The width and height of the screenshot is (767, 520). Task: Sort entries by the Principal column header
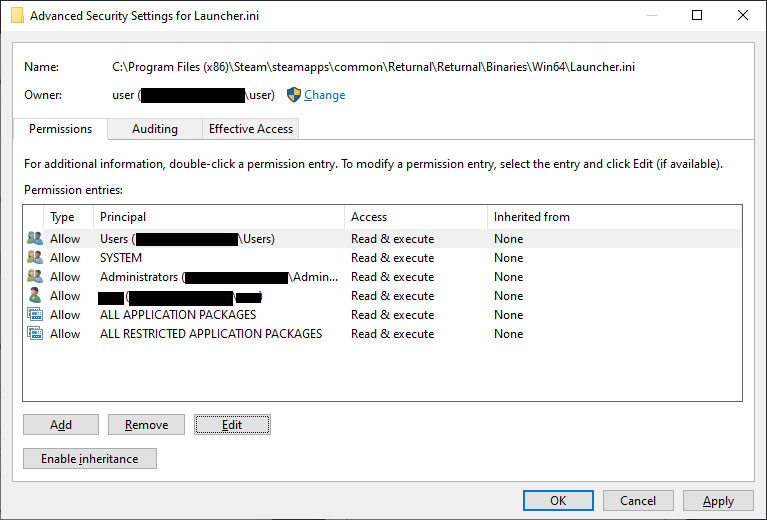pos(220,217)
